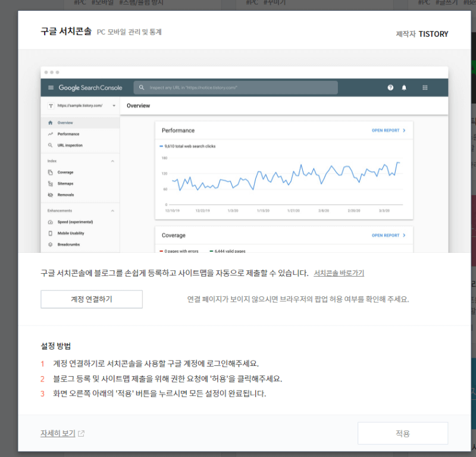Click the Overview page heading
Screen dimensions: 476x457
pyautogui.click(x=139, y=106)
